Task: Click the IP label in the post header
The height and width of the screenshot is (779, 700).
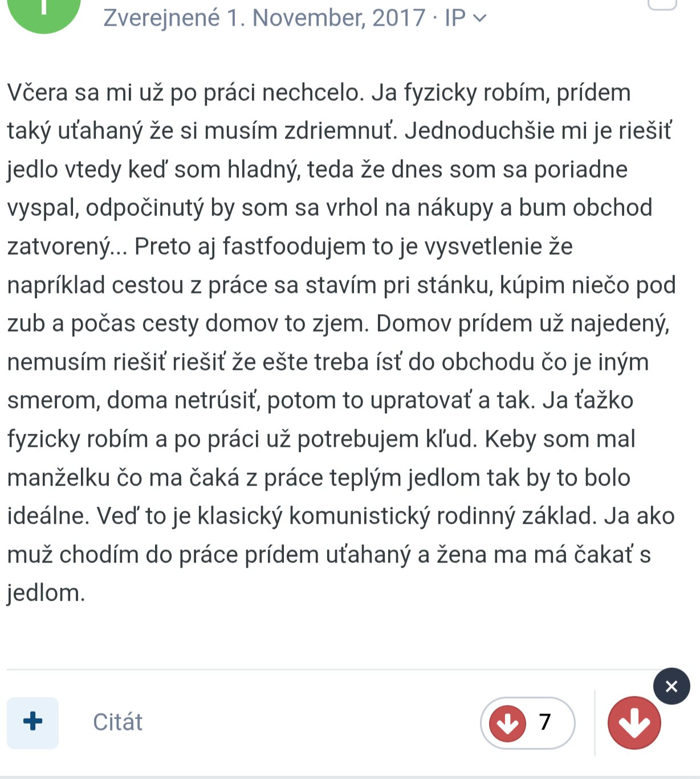Action: click(x=455, y=18)
